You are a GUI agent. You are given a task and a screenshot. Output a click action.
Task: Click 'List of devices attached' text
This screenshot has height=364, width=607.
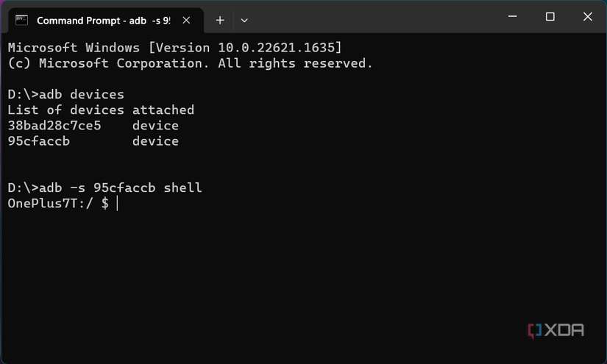[x=101, y=110]
